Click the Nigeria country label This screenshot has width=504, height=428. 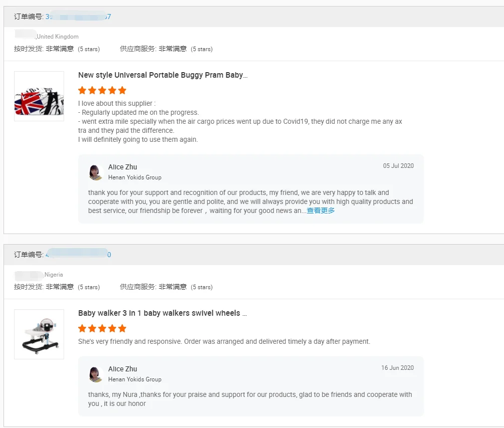[x=54, y=275]
